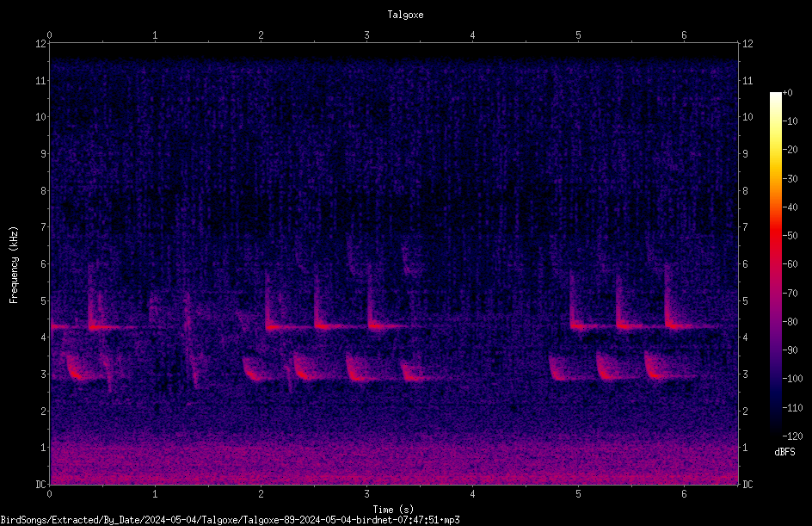Click the 8 kHz label on right axis
The image size is (812, 526).
745,191
